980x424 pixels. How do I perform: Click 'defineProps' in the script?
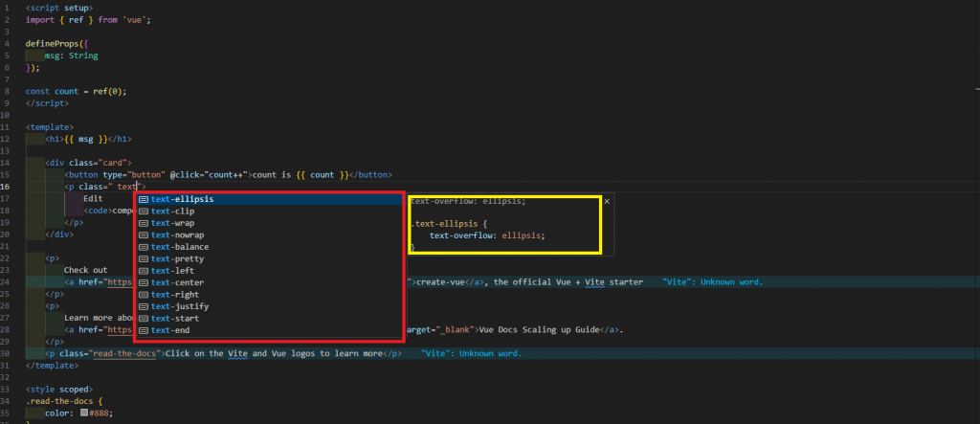52,44
